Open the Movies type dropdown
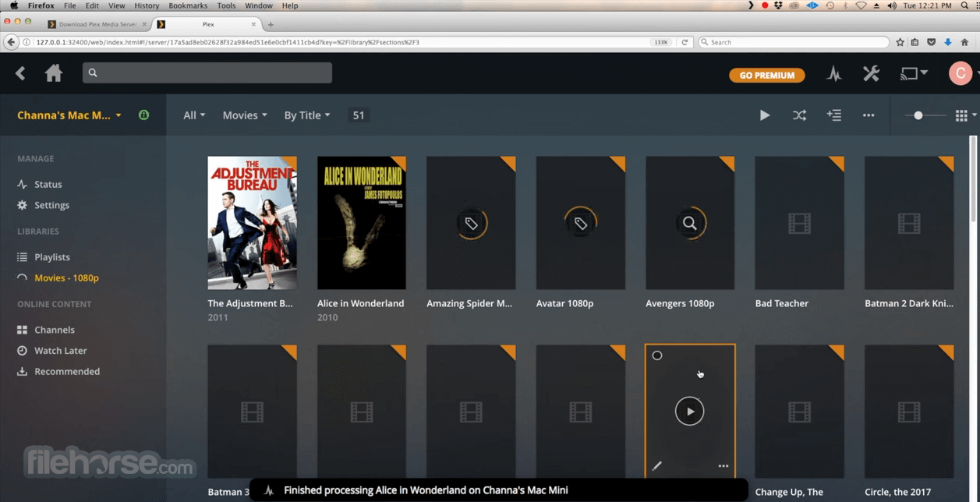Screen dimensions: 980x502 pos(245,115)
